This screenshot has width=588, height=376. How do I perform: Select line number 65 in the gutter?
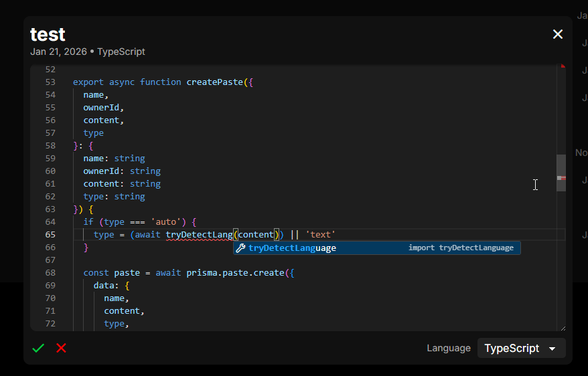[x=50, y=235]
